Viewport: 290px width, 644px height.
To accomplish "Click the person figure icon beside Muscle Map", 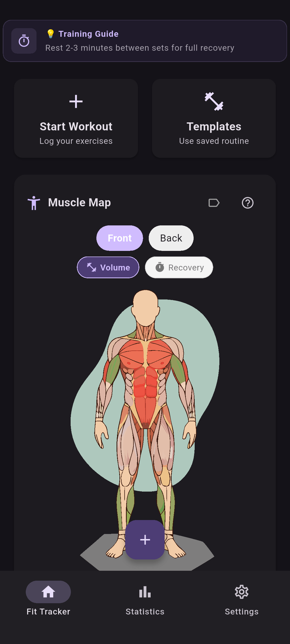I will tap(34, 203).
